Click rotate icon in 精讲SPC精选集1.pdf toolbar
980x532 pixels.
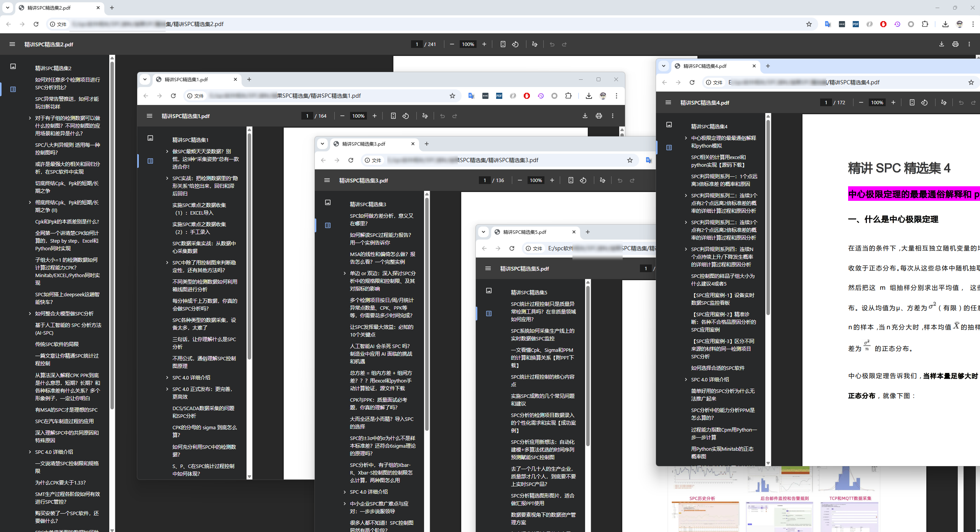(406, 116)
